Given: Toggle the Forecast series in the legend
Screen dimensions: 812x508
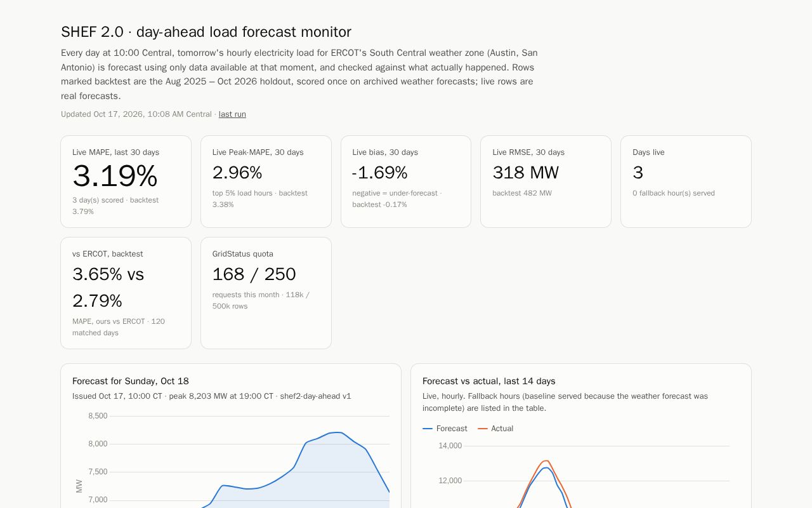Looking at the screenshot, I should pos(445,429).
